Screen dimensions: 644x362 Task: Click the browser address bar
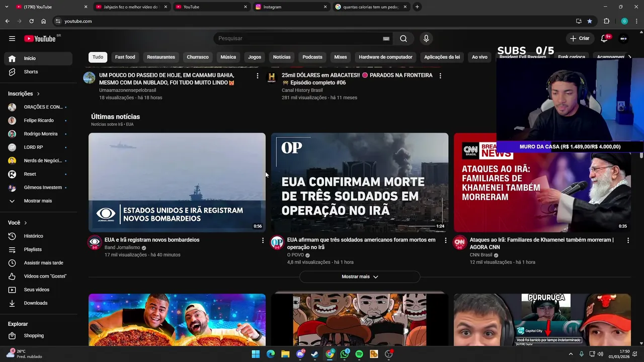point(312,21)
